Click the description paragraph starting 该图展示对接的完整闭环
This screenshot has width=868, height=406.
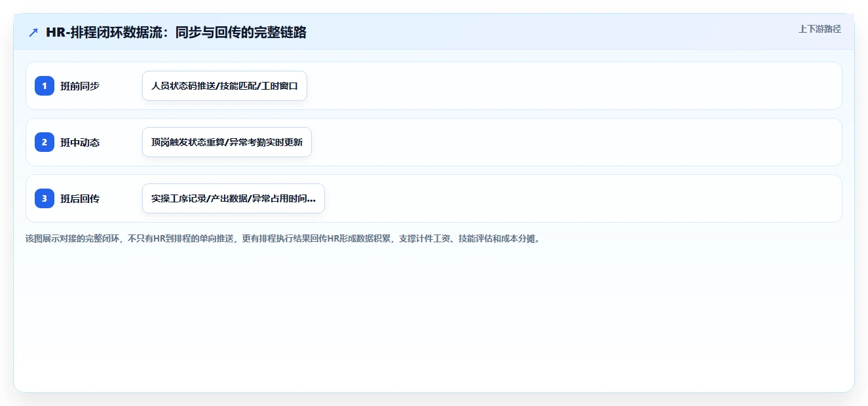(283, 239)
